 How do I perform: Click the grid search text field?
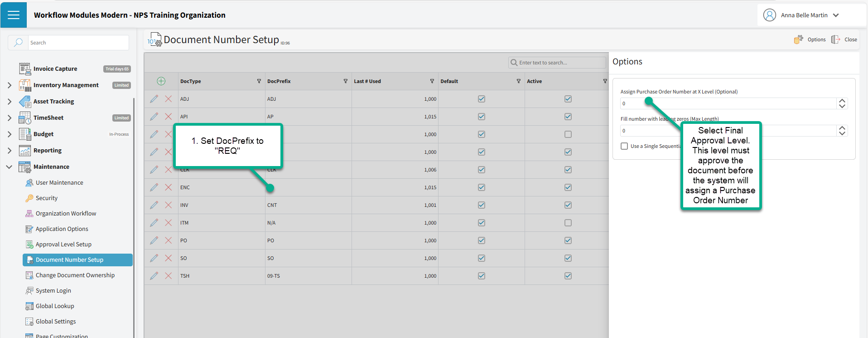click(560, 63)
